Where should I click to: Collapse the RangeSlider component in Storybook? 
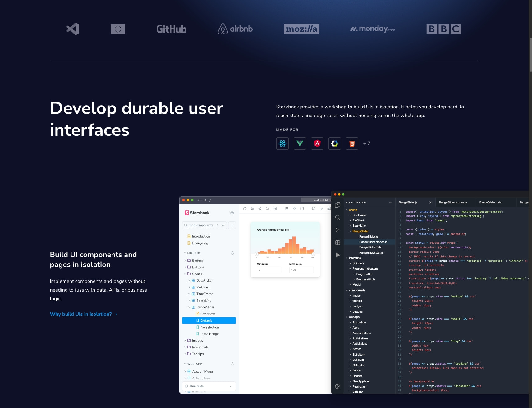click(201, 307)
